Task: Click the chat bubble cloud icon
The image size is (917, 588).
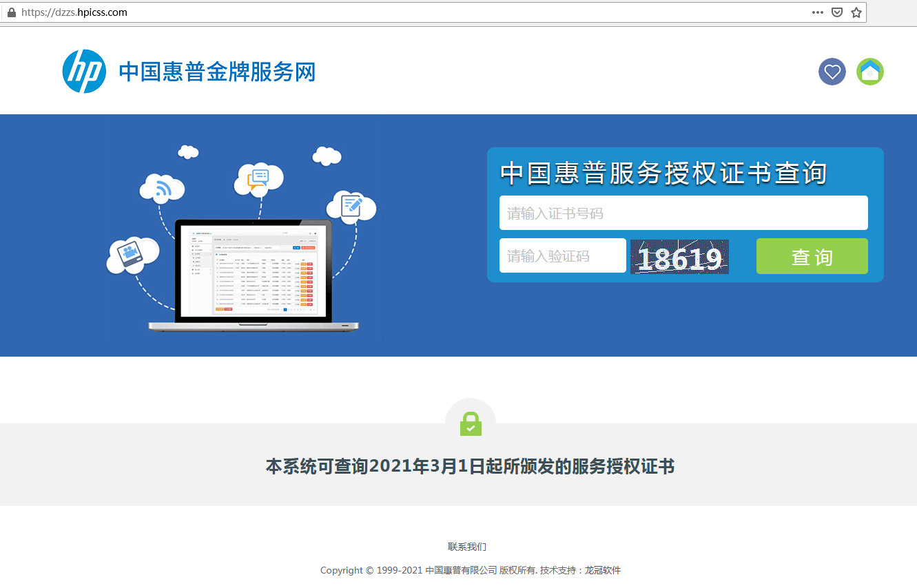Action: pos(259,179)
